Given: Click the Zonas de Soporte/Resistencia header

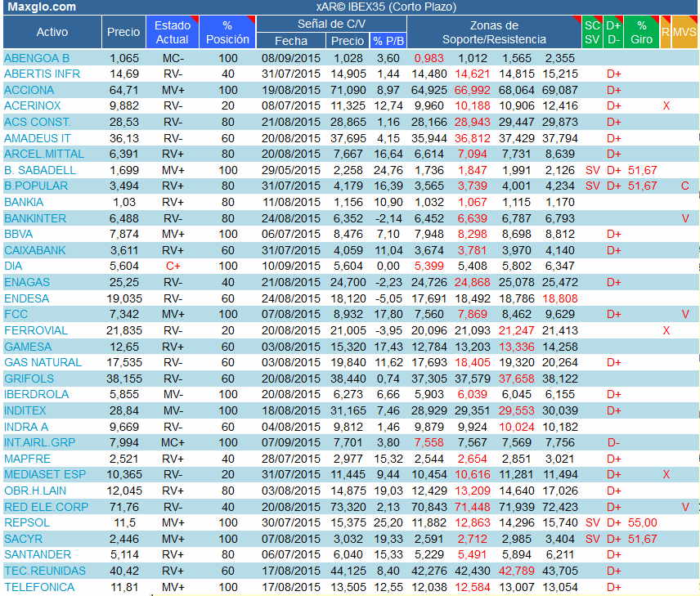Looking at the screenshot, I should tap(493, 33).
